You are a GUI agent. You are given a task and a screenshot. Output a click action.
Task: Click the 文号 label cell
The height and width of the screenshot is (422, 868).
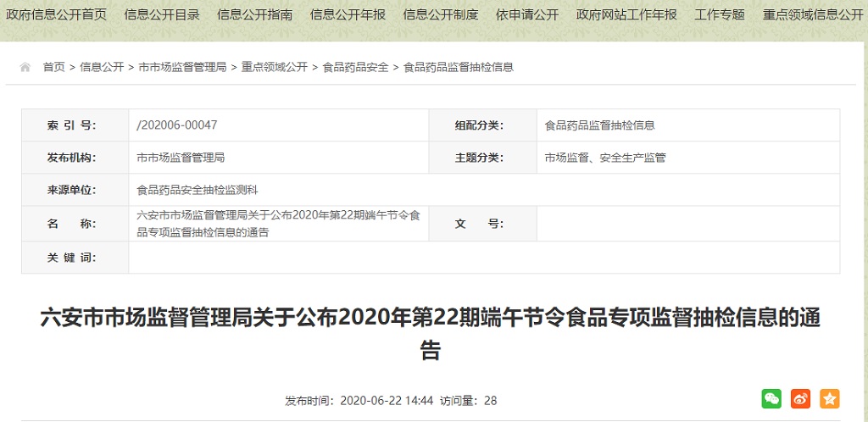482,224
